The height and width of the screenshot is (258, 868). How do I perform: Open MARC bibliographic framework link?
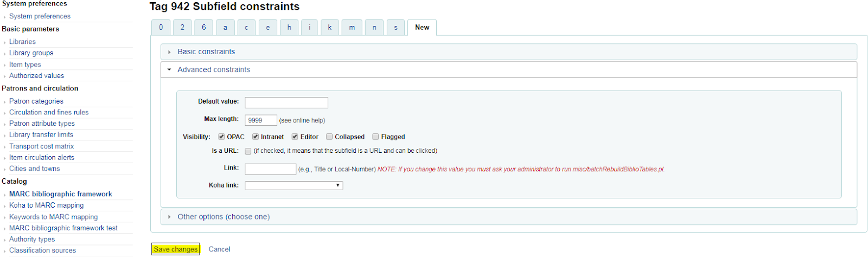pyautogui.click(x=61, y=194)
